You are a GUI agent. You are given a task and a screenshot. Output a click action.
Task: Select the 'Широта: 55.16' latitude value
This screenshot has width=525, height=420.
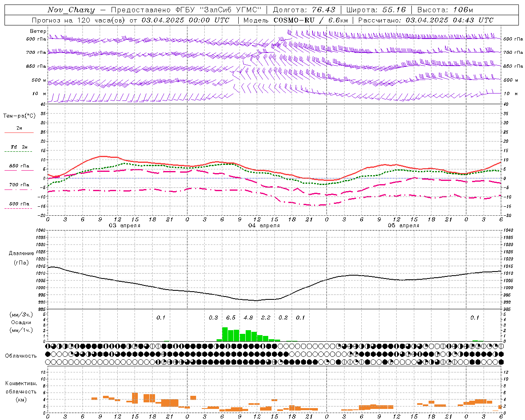click(x=376, y=10)
